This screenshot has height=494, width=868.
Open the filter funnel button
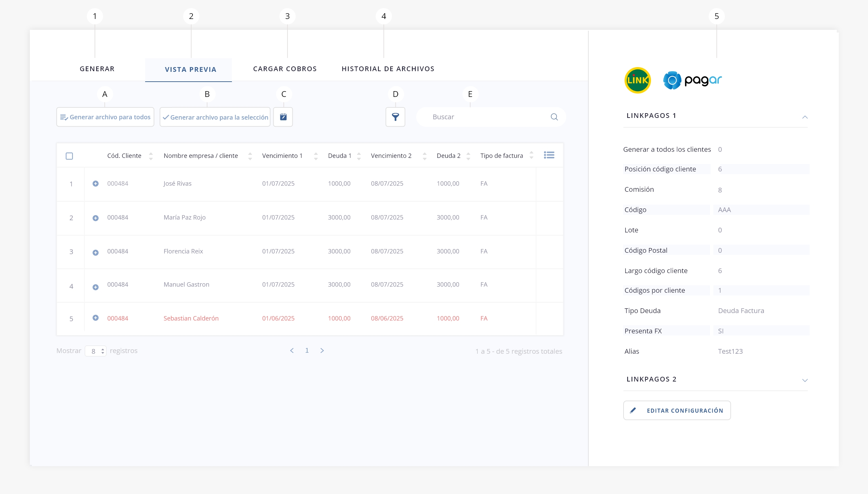point(395,117)
